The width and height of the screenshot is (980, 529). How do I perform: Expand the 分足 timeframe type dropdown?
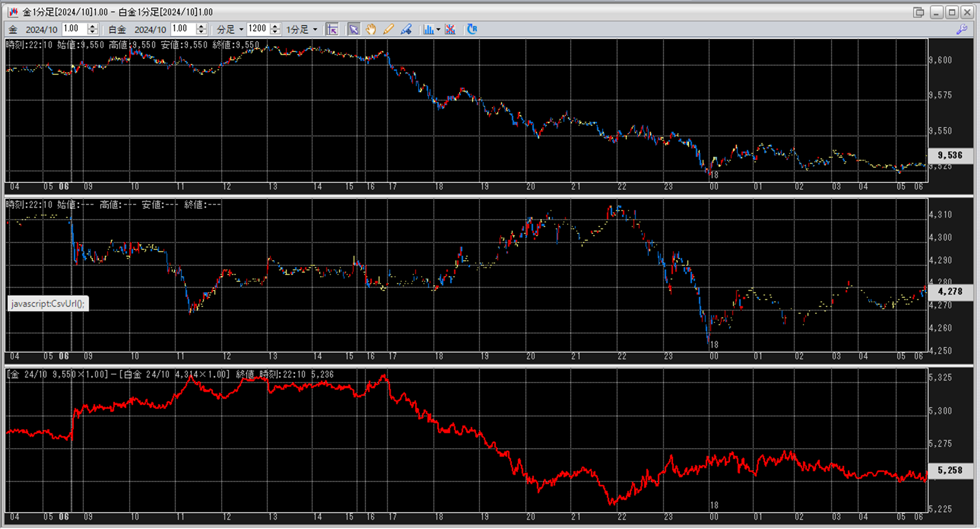pos(241,30)
